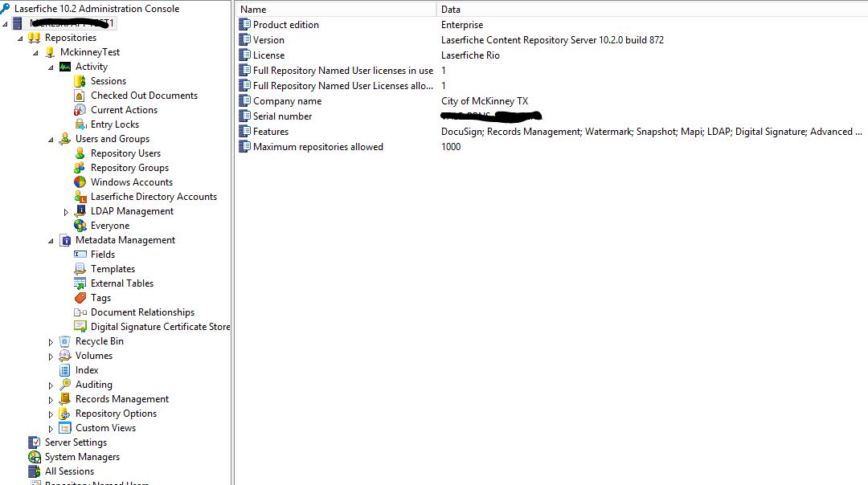Select Document Relationships in the tree

click(x=142, y=312)
